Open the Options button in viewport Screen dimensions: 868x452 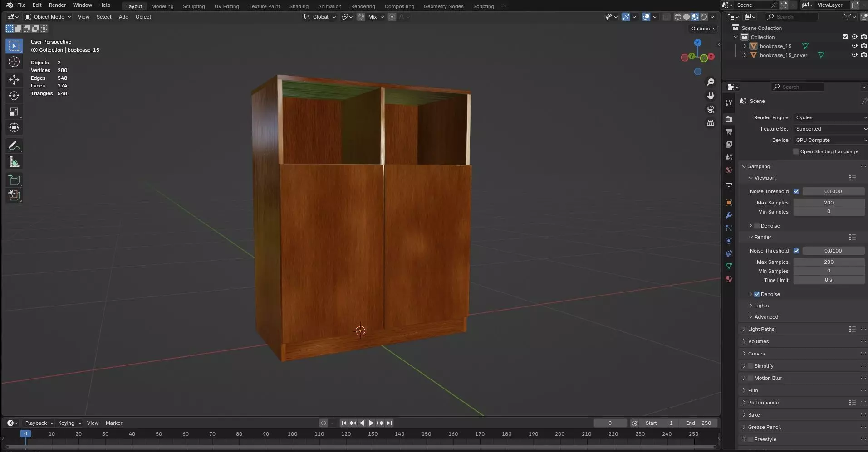tap(703, 29)
